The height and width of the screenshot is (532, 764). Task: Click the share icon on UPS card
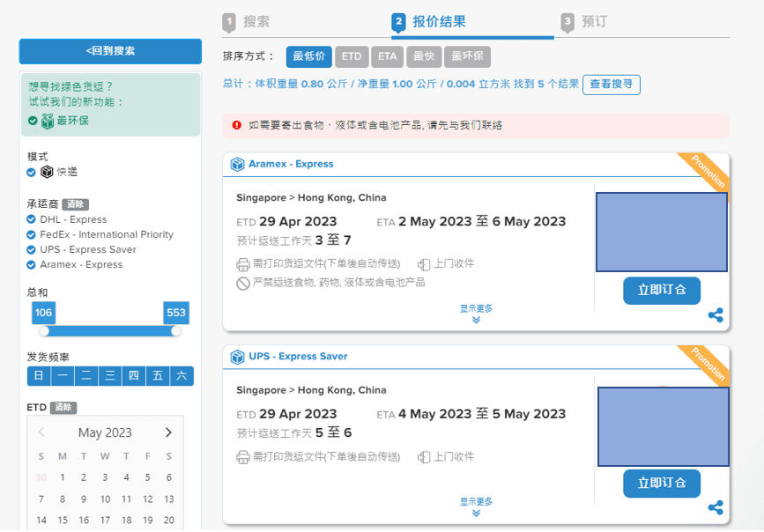click(x=716, y=507)
